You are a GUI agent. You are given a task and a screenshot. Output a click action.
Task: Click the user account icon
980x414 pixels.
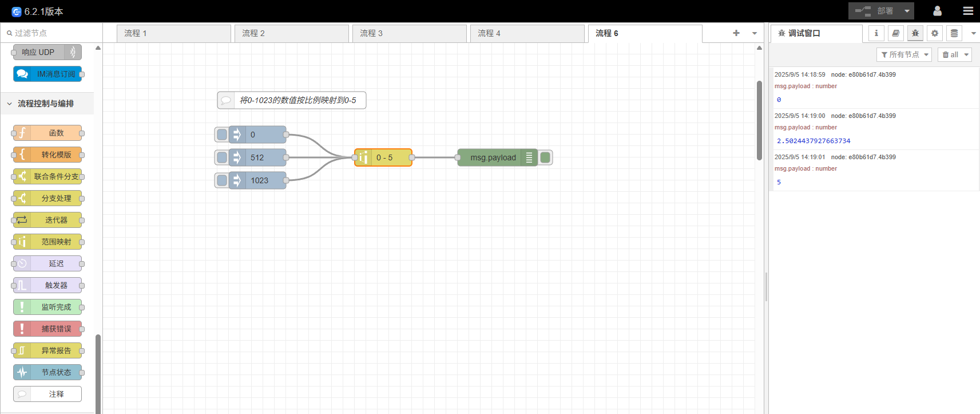(x=937, y=11)
